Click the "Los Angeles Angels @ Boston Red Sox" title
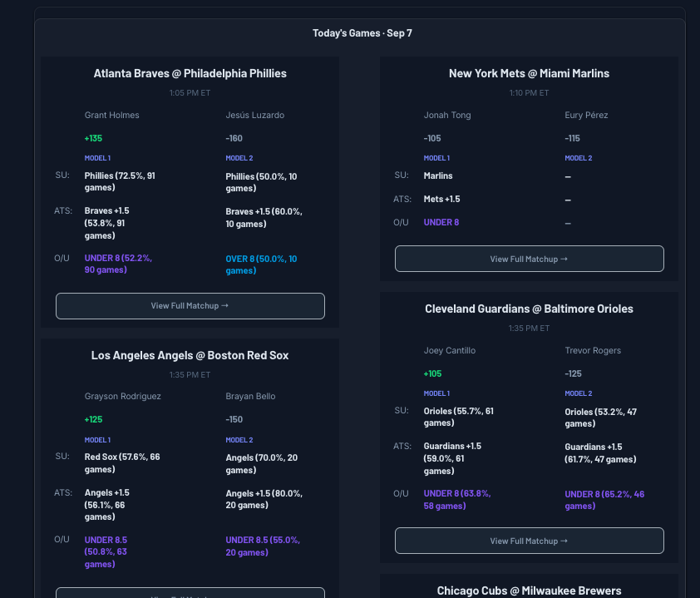 point(190,355)
